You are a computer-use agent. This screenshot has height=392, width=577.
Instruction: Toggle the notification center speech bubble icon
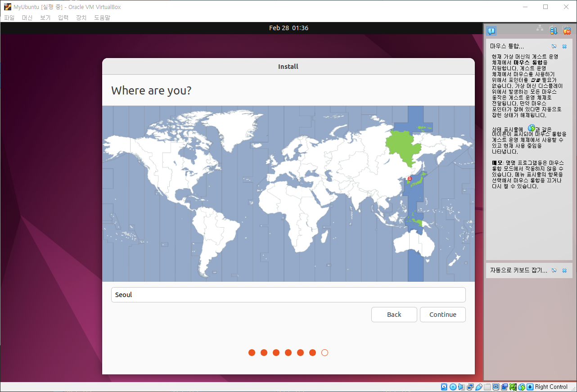coord(491,31)
